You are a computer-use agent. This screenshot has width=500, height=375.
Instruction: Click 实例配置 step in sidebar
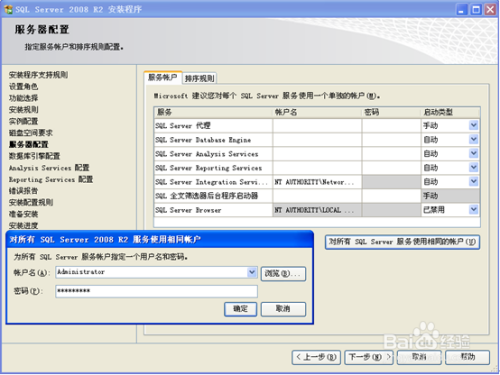click(x=23, y=121)
